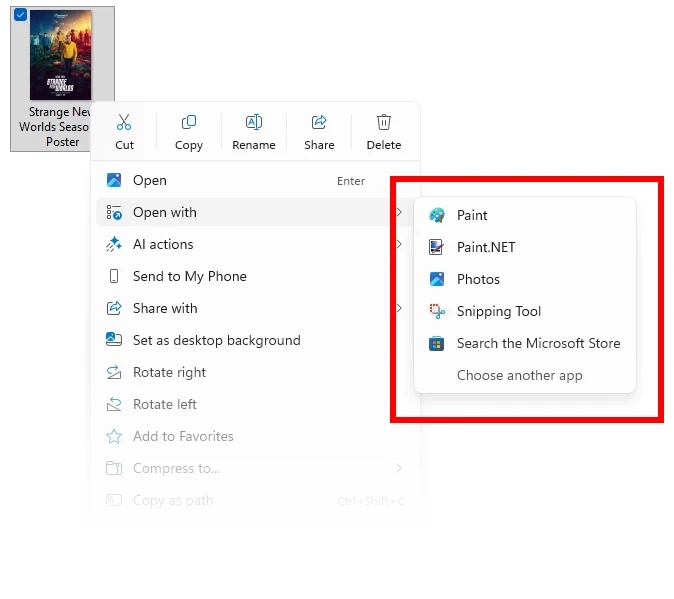Screen dimensions: 674x599
Task: Expand the Share with submenu chevron
Action: (399, 308)
